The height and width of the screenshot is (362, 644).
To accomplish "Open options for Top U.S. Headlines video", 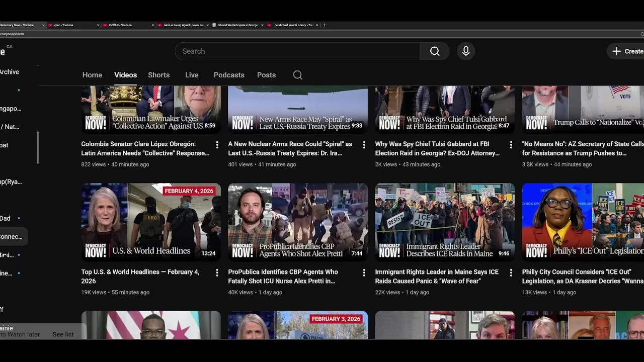I will (217, 273).
